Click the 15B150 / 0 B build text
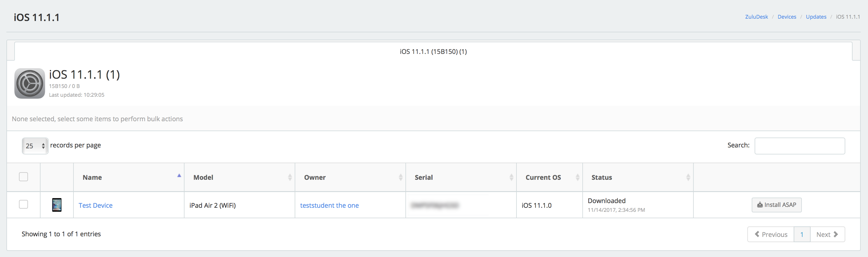 (64, 86)
